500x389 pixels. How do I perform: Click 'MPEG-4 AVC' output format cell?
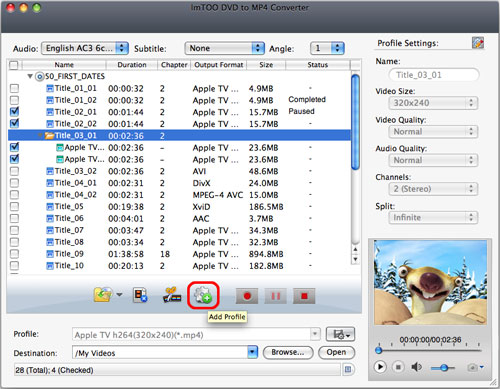coord(218,195)
